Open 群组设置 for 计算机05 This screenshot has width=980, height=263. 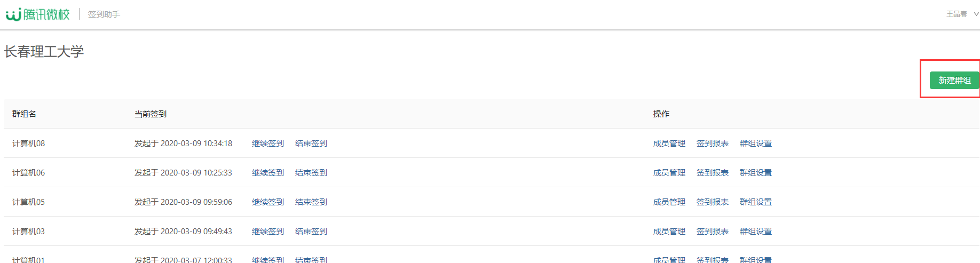click(x=756, y=202)
